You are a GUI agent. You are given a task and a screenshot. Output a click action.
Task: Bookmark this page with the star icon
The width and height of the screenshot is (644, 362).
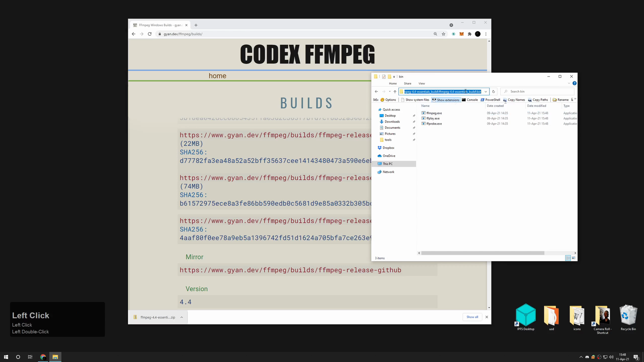click(443, 34)
